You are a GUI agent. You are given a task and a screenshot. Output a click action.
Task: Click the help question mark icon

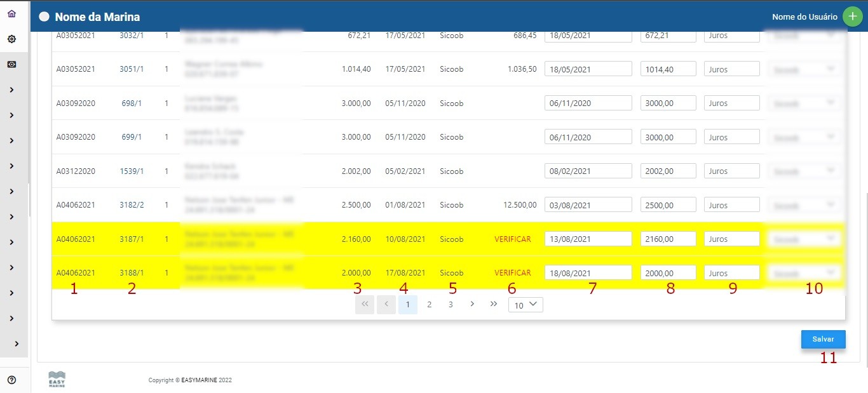[11, 380]
